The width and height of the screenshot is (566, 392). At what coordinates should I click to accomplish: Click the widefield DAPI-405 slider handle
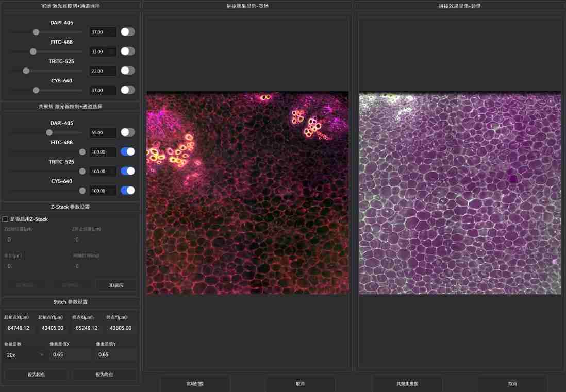[36, 32]
